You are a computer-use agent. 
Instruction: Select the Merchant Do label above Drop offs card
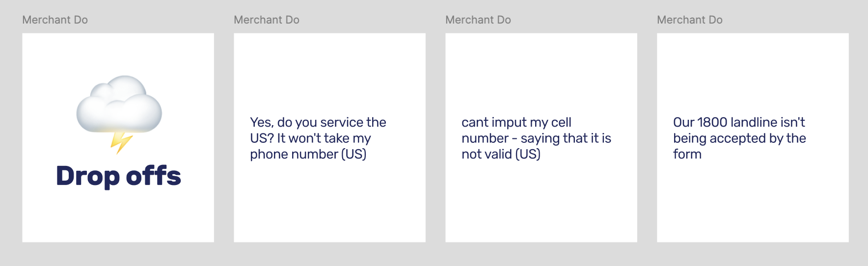pyautogui.click(x=55, y=20)
